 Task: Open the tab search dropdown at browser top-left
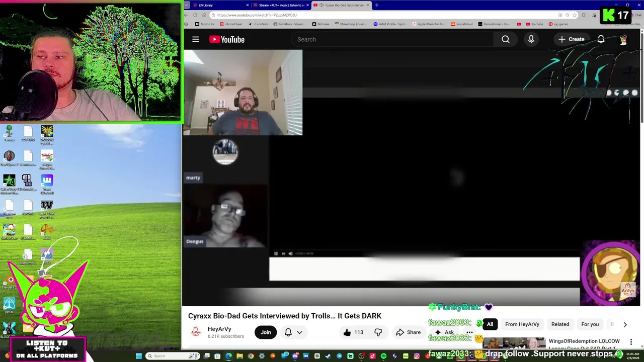187,5
